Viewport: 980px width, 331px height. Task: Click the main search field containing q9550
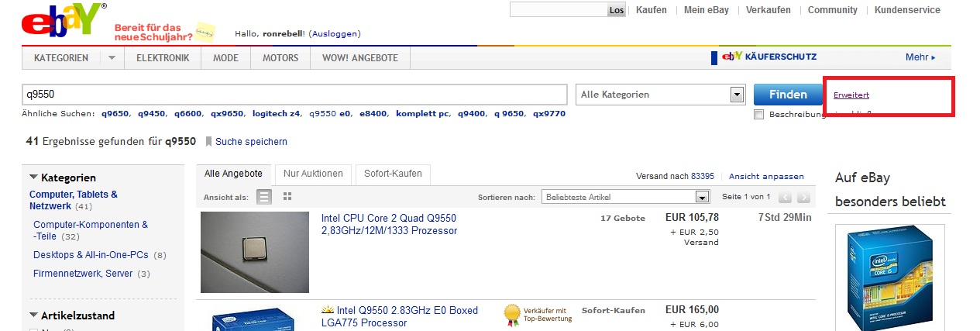point(294,95)
